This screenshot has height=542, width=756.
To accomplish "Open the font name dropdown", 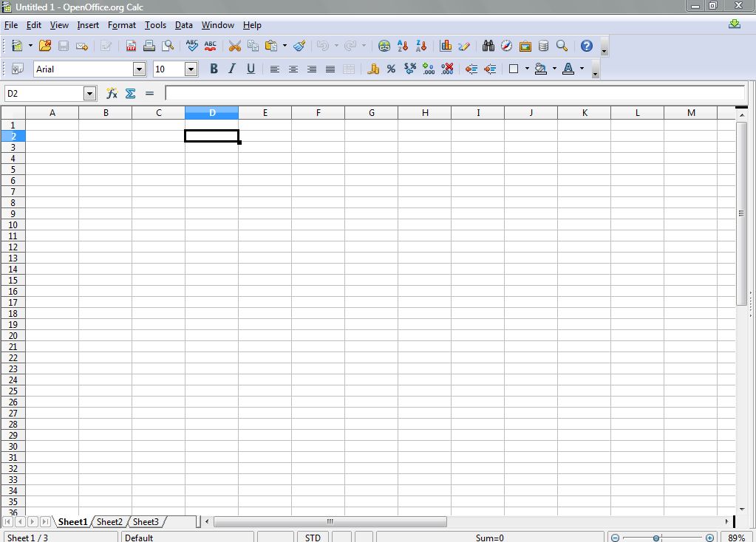I will point(139,69).
